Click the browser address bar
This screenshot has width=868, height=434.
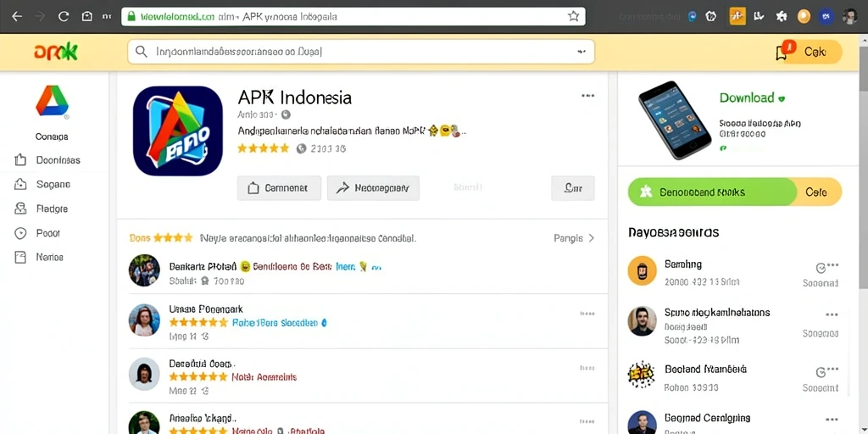353,17
